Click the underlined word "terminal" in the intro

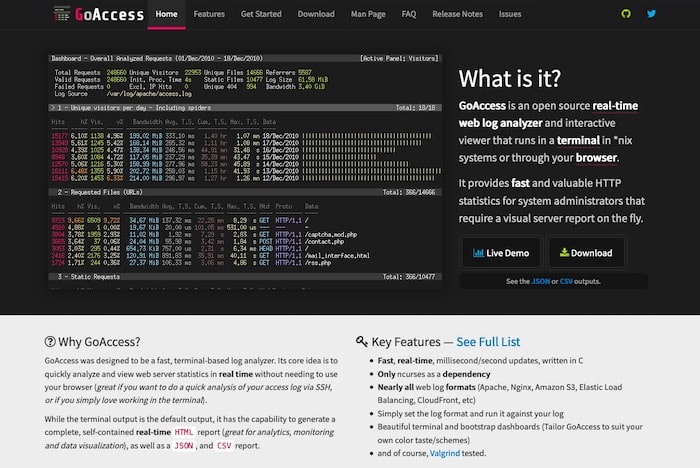click(578, 141)
